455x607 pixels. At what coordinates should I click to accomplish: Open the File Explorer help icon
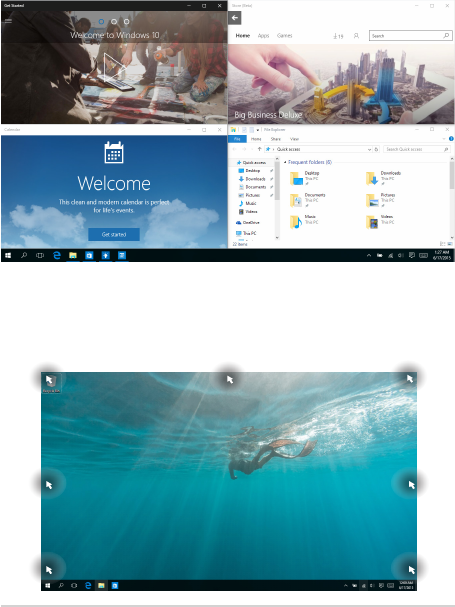(x=451, y=139)
